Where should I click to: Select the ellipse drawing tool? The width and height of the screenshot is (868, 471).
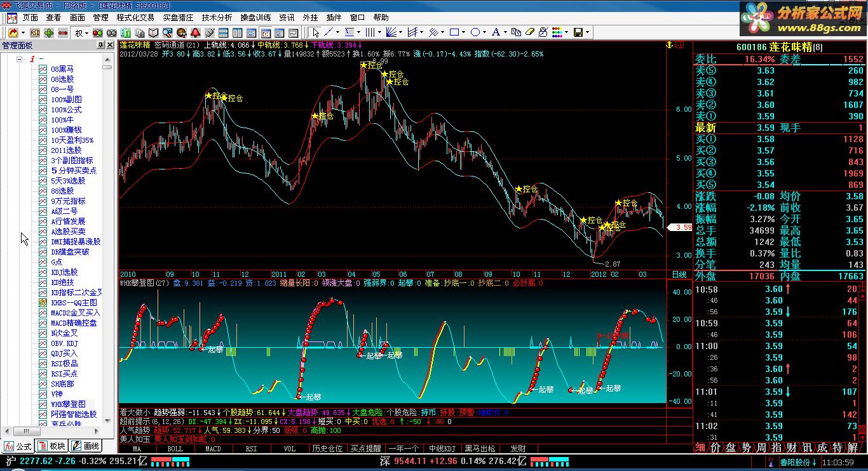point(475,32)
